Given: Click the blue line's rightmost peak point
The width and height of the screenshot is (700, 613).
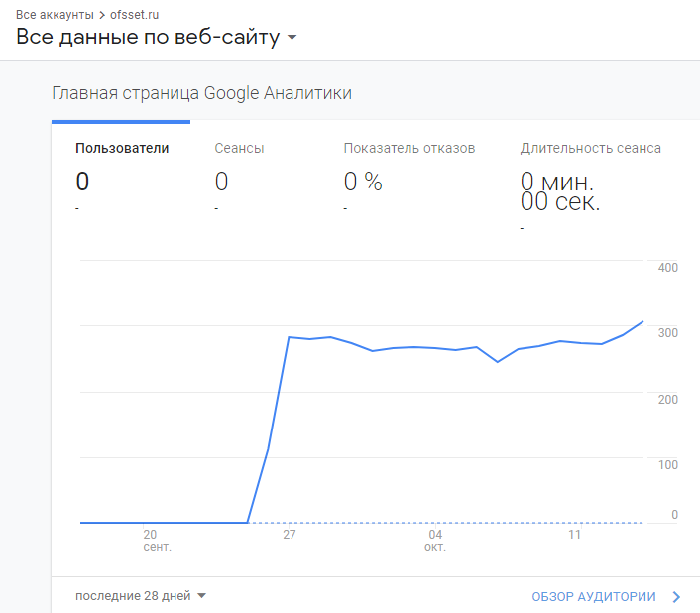Looking at the screenshot, I should 643,321.
